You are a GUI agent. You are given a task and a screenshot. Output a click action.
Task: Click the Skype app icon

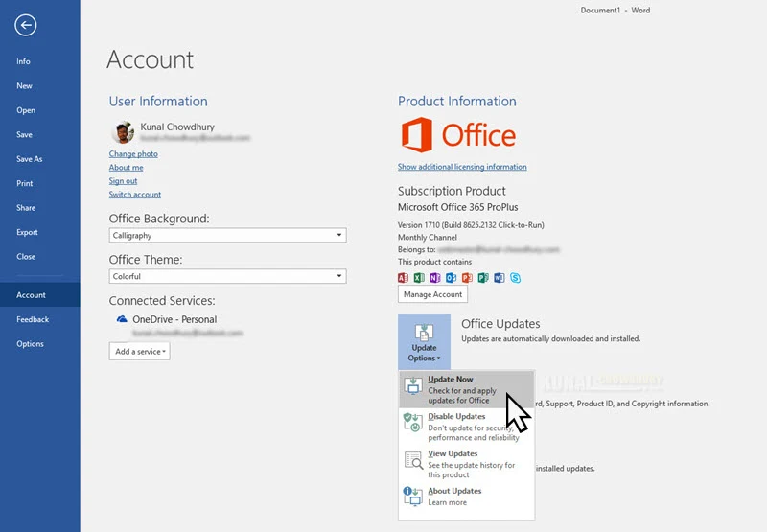(x=515, y=278)
